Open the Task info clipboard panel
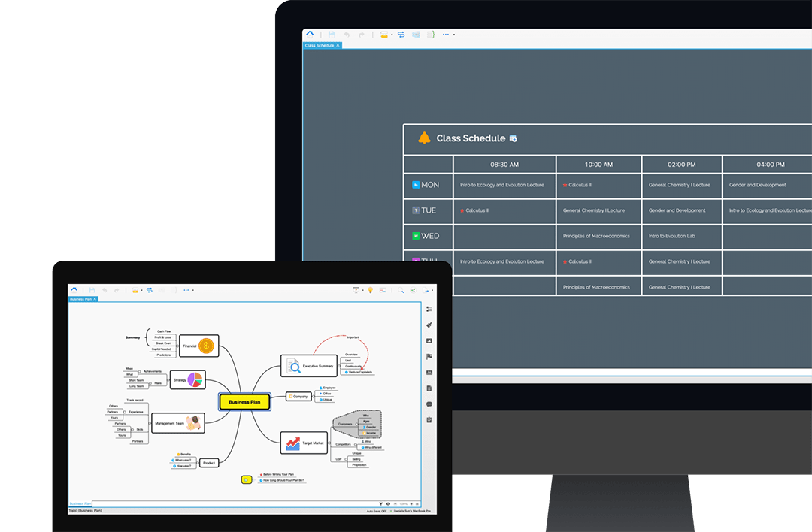Screen dimensions: 812x532 tap(429, 420)
